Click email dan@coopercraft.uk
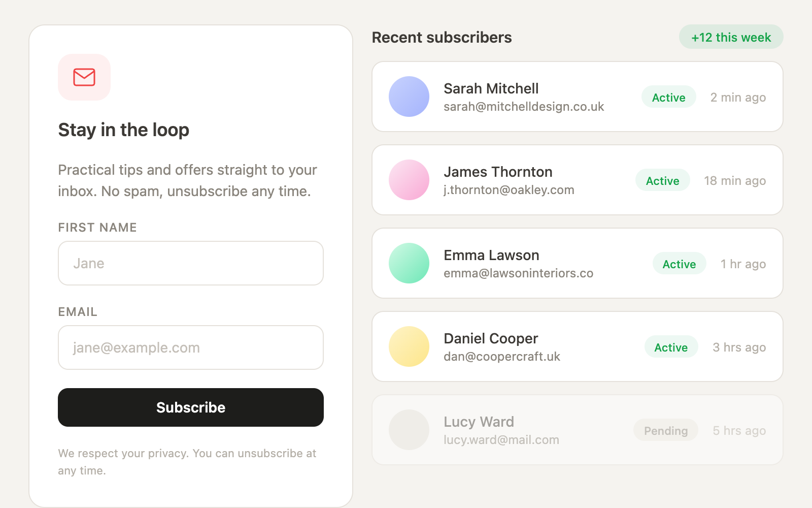Viewport: 812px width, 508px height. [502, 357]
